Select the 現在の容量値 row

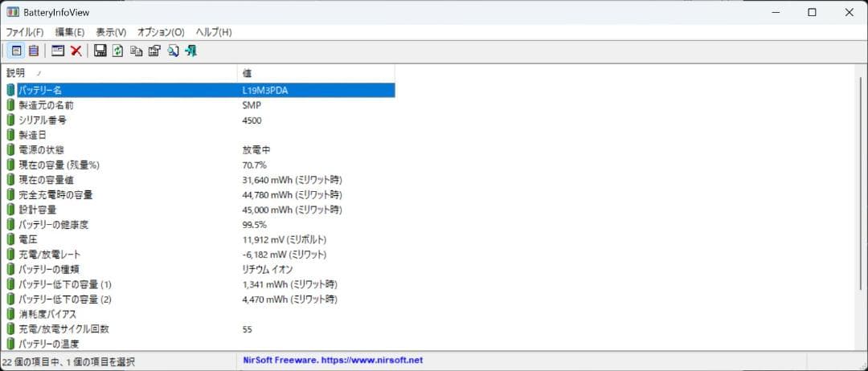tap(199, 180)
